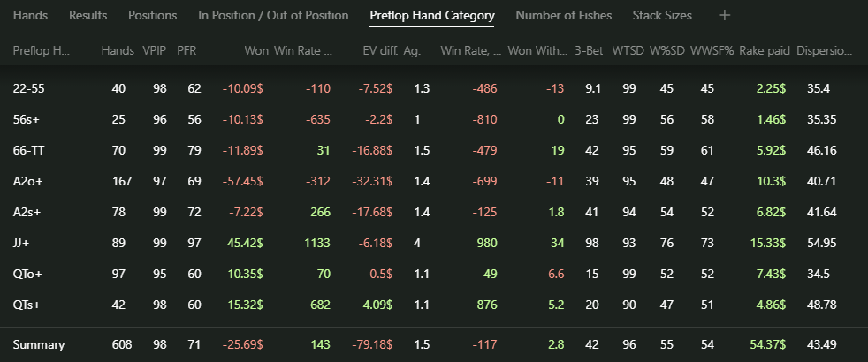Open In Position / Out of Position tab
The width and height of the screenshot is (868, 362).
click(x=273, y=16)
